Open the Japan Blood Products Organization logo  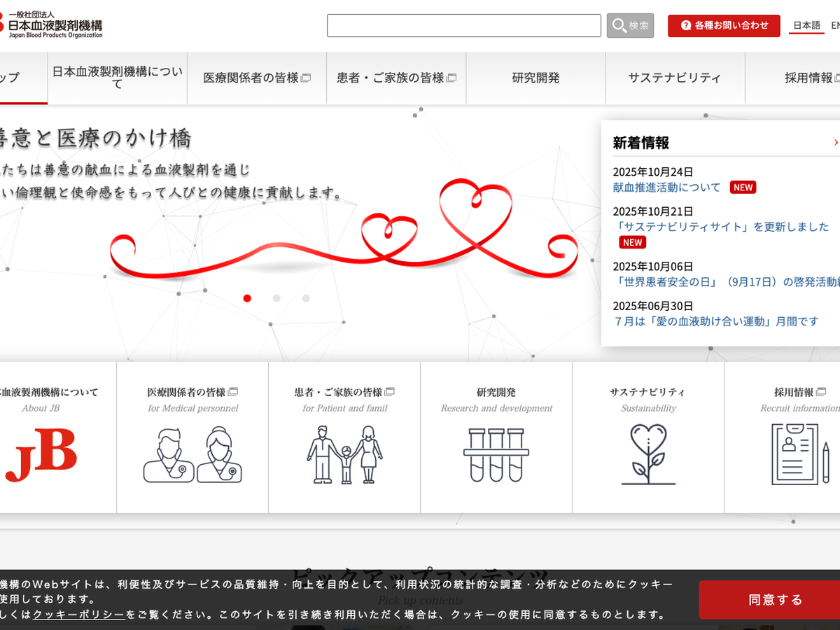click(x=52, y=24)
